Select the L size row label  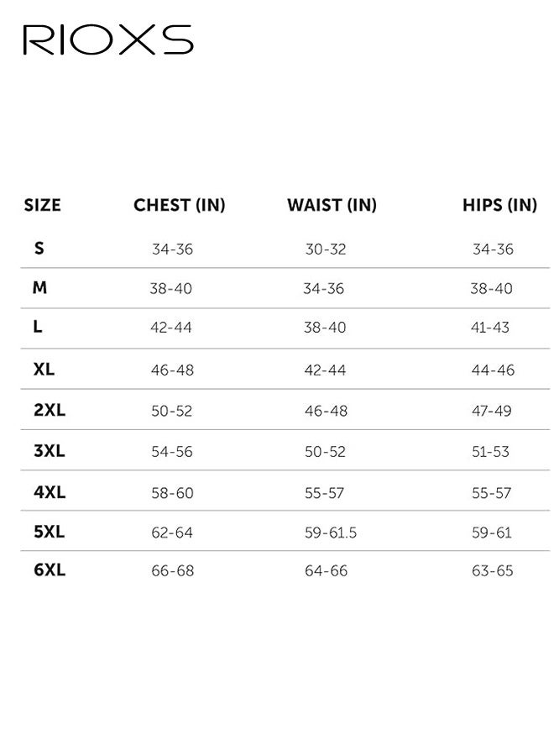(x=38, y=328)
